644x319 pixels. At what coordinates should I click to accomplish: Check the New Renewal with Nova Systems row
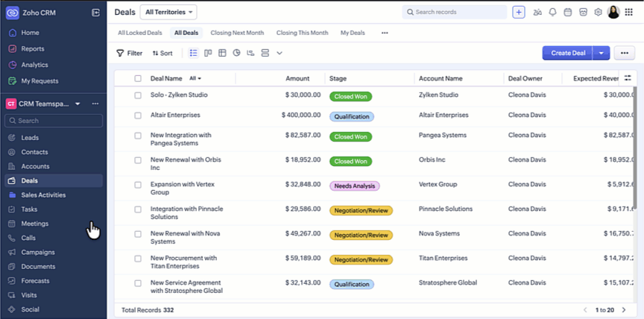point(138,234)
